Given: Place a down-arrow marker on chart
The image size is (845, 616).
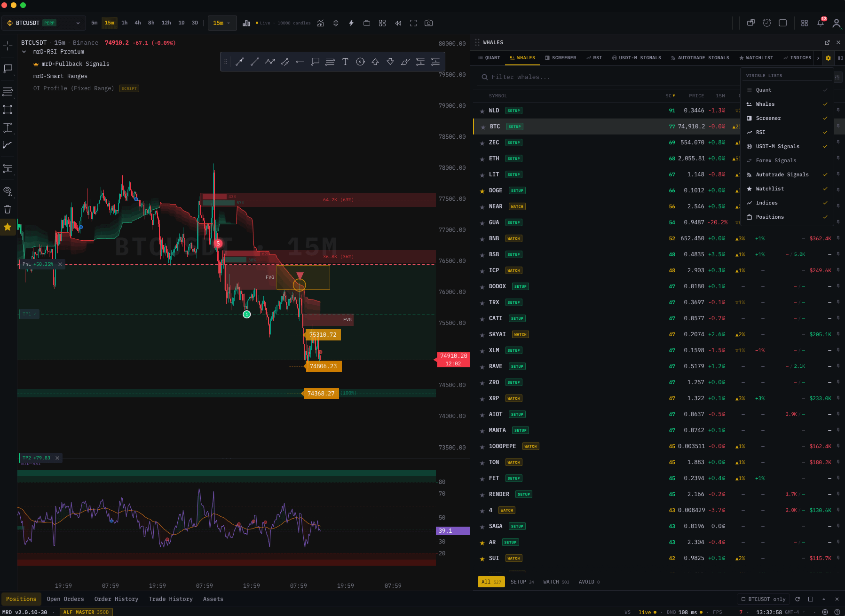Looking at the screenshot, I should point(390,62).
